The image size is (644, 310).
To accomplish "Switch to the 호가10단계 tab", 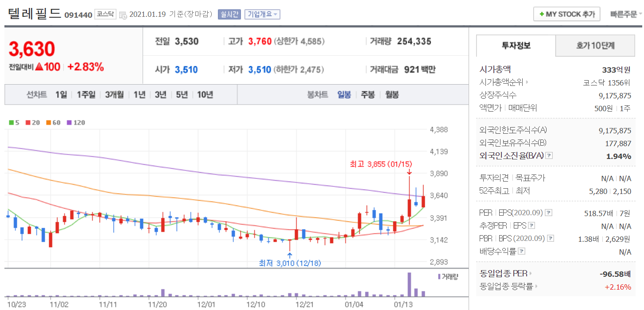I will point(595,45).
